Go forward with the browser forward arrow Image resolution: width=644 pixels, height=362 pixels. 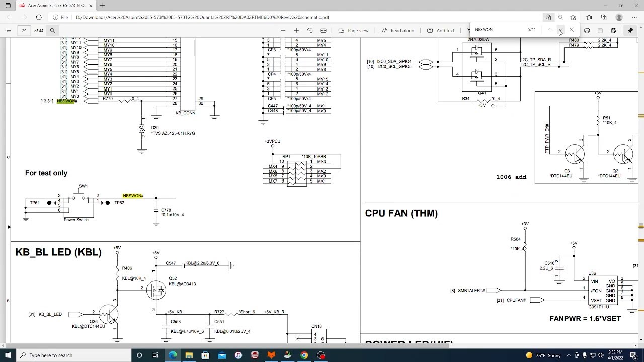[24, 17]
